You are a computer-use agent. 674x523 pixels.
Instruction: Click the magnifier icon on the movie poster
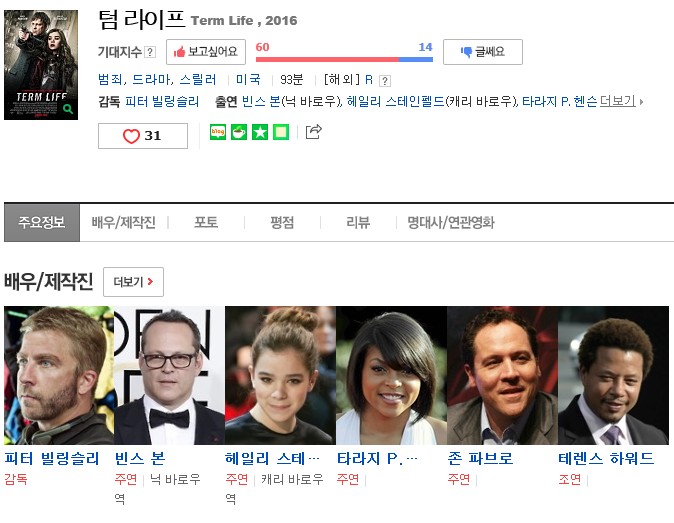pos(67,109)
